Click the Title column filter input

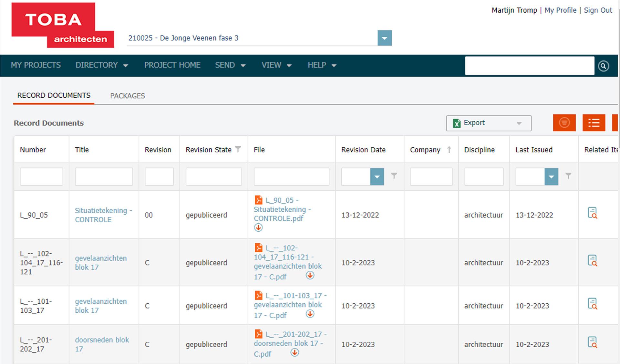click(x=104, y=177)
